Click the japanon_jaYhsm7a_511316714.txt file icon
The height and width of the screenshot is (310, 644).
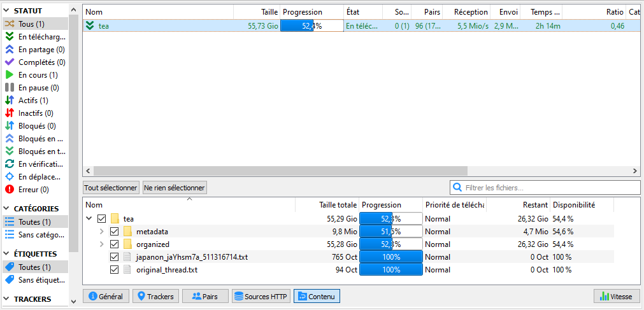pos(127,257)
